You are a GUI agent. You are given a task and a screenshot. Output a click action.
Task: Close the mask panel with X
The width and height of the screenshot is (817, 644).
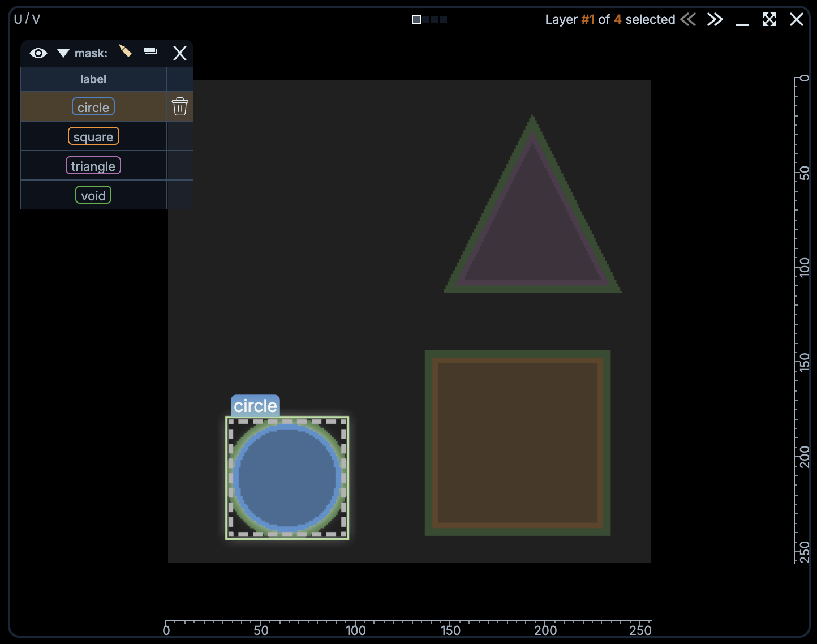pos(180,53)
